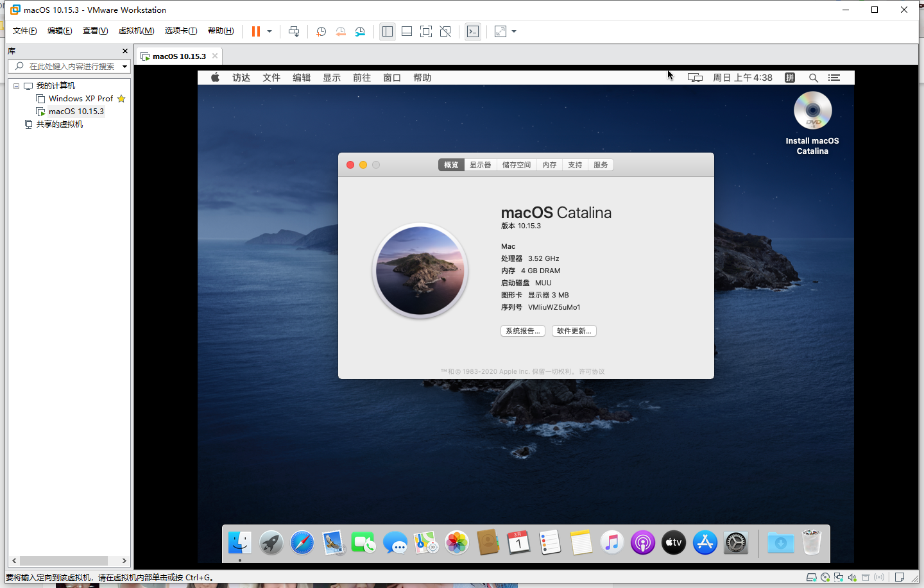This screenshot has width=924, height=588.
Task: Open the 编辑(E) menu in VMware
Action: (60, 31)
